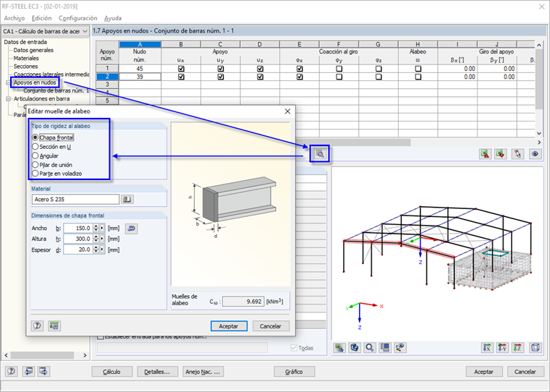Click the Gráfico button

pyautogui.click(x=294, y=372)
